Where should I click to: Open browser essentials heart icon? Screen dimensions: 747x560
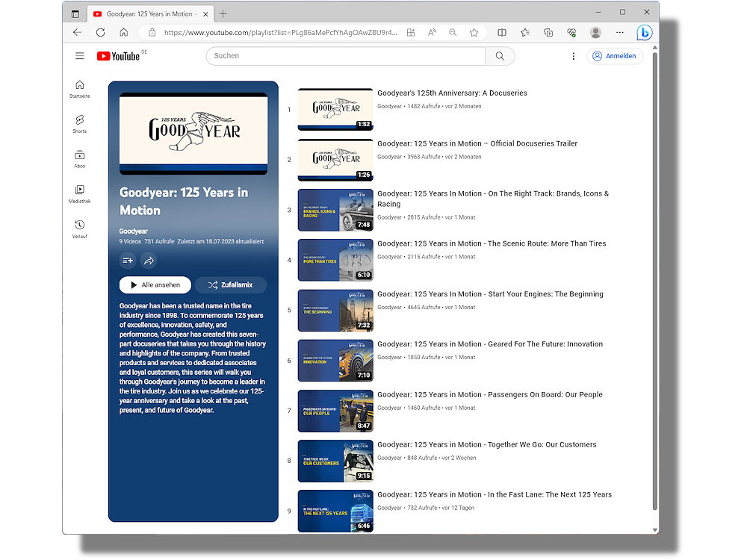coord(571,32)
